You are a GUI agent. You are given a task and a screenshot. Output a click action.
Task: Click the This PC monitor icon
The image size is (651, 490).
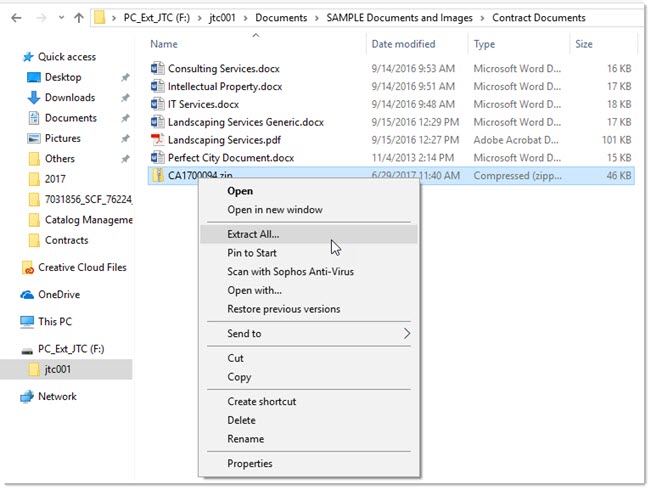click(x=27, y=322)
